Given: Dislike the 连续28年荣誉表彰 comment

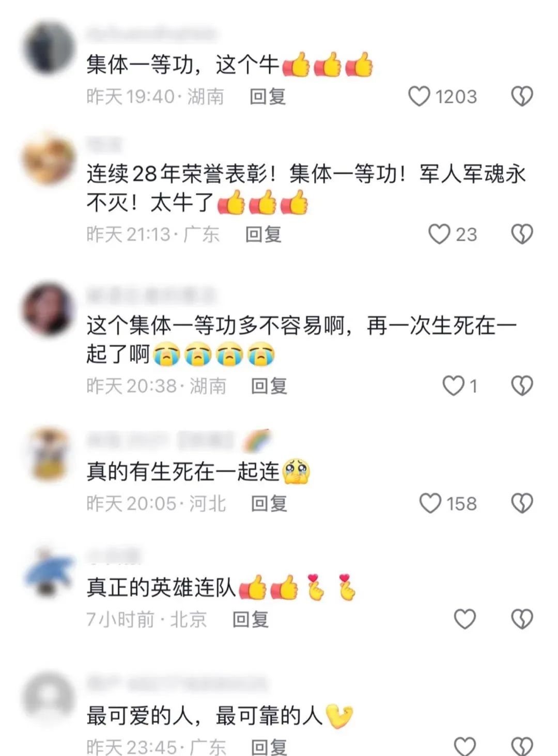Looking at the screenshot, I should coord(522,234).
